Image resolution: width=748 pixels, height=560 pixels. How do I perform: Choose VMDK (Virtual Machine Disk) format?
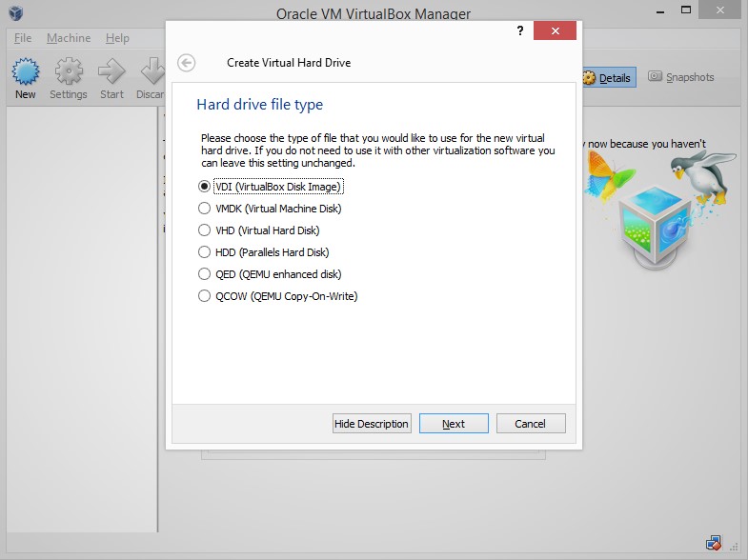point(270,209)
